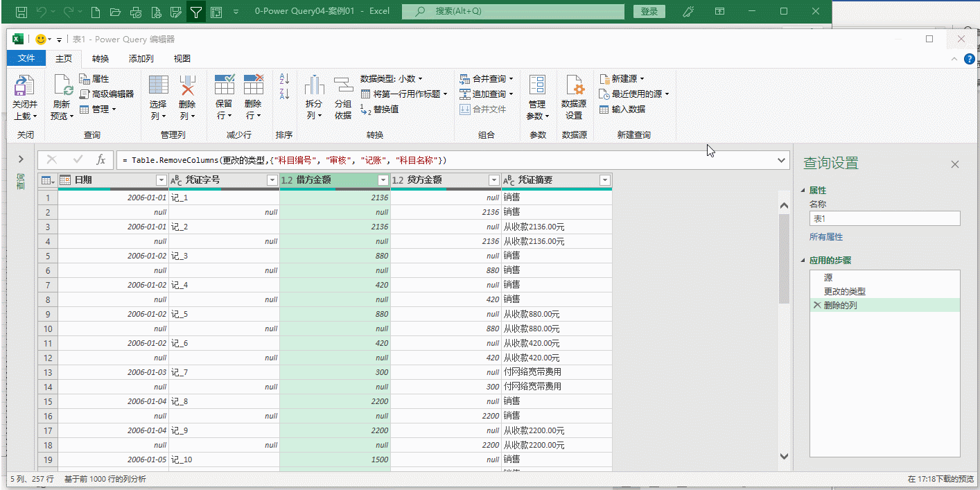Click the 删除列 remove columns icon
This screenshot has height=490, width=980.
click(x=188, y=85)
